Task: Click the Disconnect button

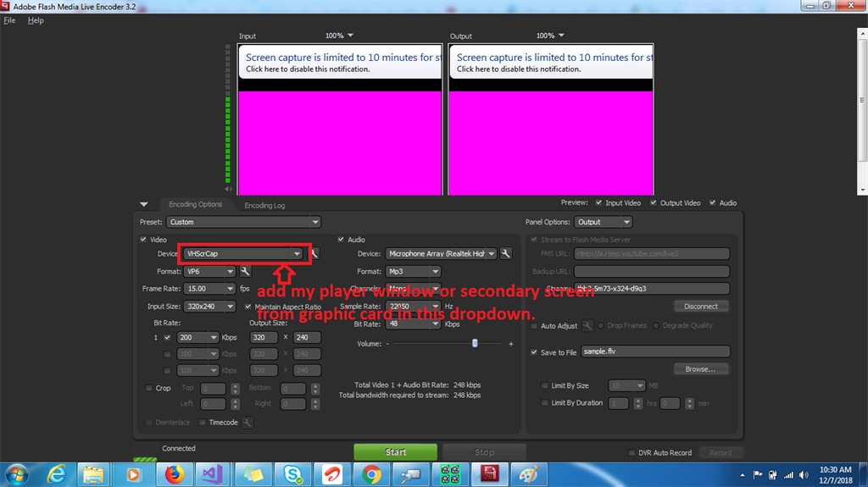Action: tap(701, 306)
